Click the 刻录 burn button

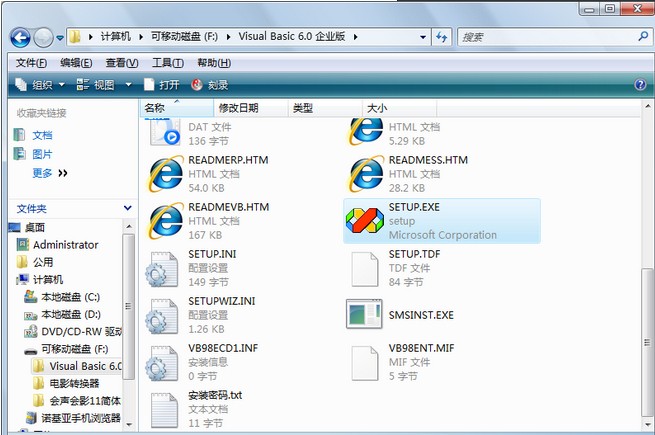click(210, 85)
